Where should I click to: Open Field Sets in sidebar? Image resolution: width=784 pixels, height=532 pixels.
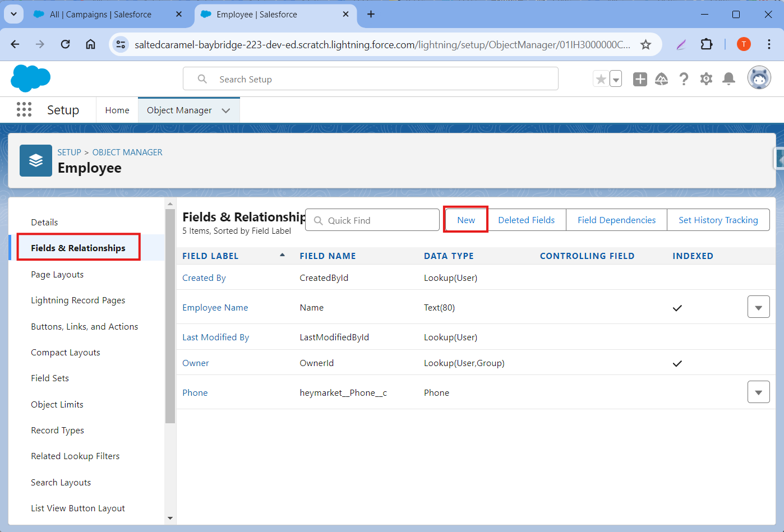coord(50,378)
